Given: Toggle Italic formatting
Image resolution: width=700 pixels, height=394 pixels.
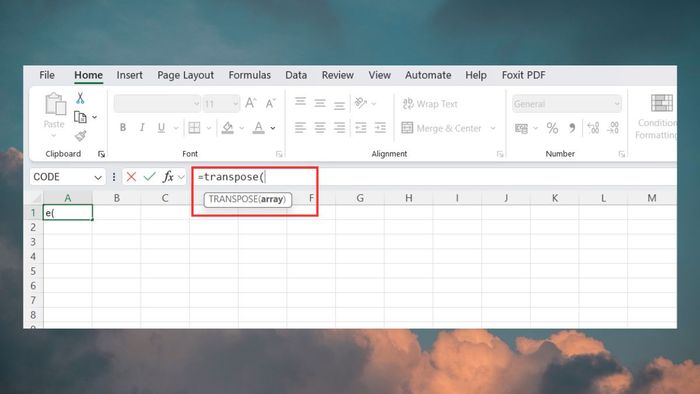Looking at the screenshot, I should pos(142,128).
